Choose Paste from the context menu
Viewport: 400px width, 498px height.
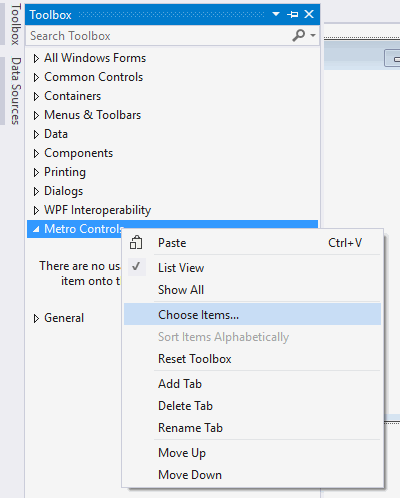click(253, 243)
